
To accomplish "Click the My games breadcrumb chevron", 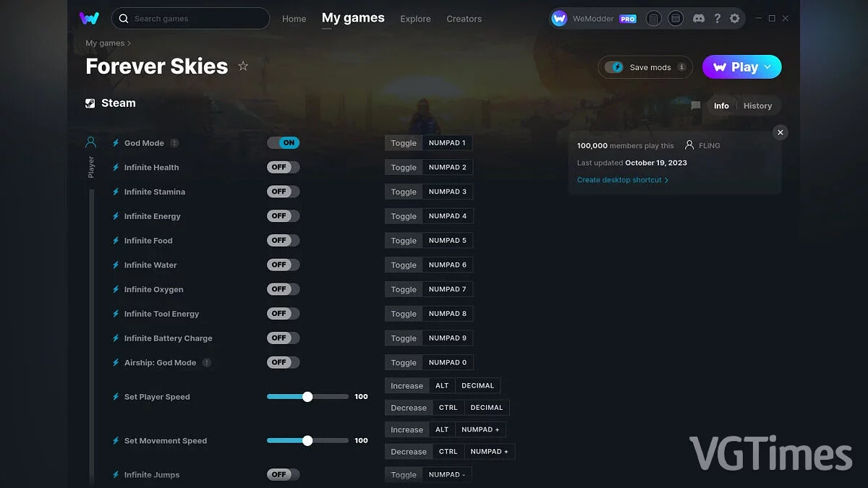I will coord(129,43).
